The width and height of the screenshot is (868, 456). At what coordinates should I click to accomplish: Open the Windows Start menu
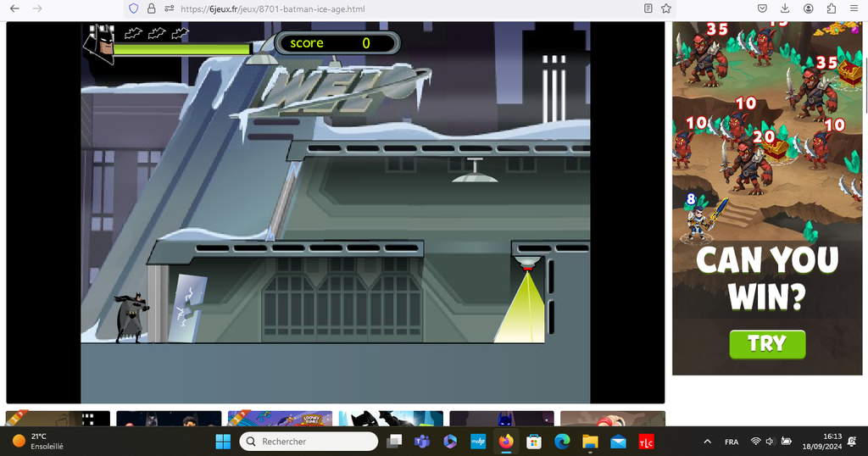pyautogui.click(x=223, y=441)
